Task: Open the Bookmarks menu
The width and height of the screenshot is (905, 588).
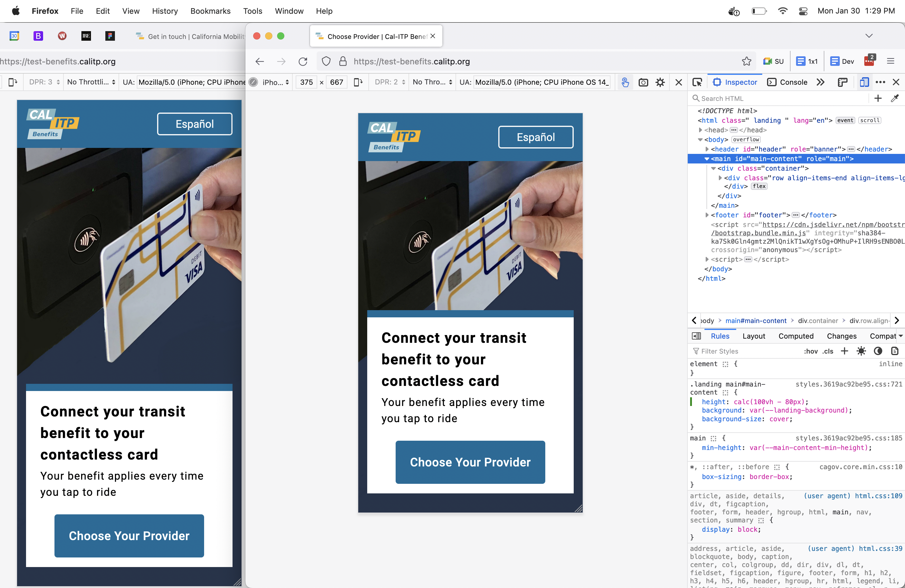Action: 210,11
